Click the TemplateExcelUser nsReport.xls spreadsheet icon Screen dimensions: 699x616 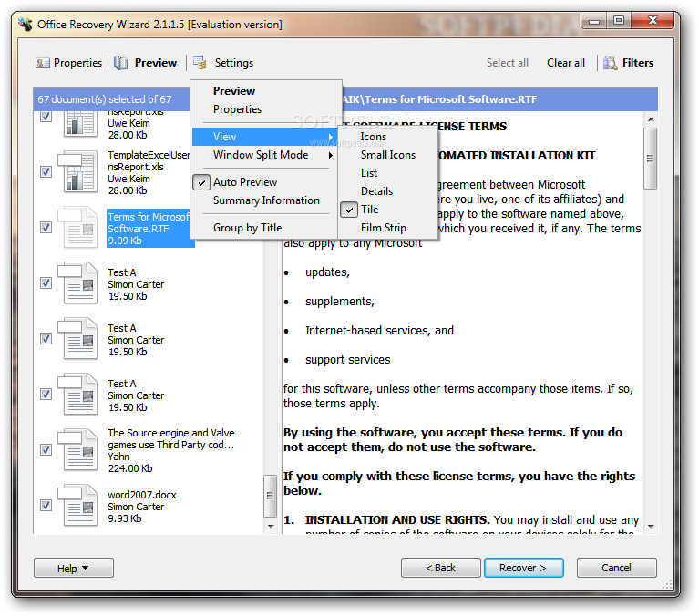[77, 171]
